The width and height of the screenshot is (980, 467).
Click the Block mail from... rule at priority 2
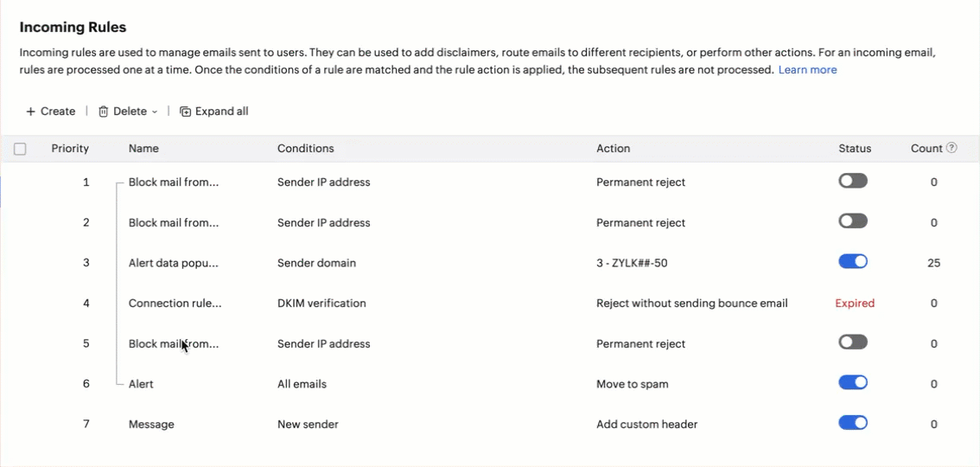(x=174, y=222)
